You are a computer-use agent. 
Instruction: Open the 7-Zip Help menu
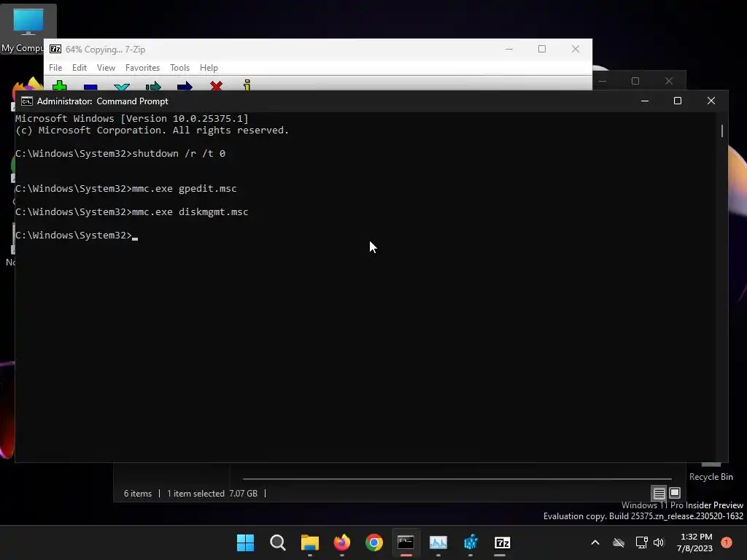pos(209,68)
